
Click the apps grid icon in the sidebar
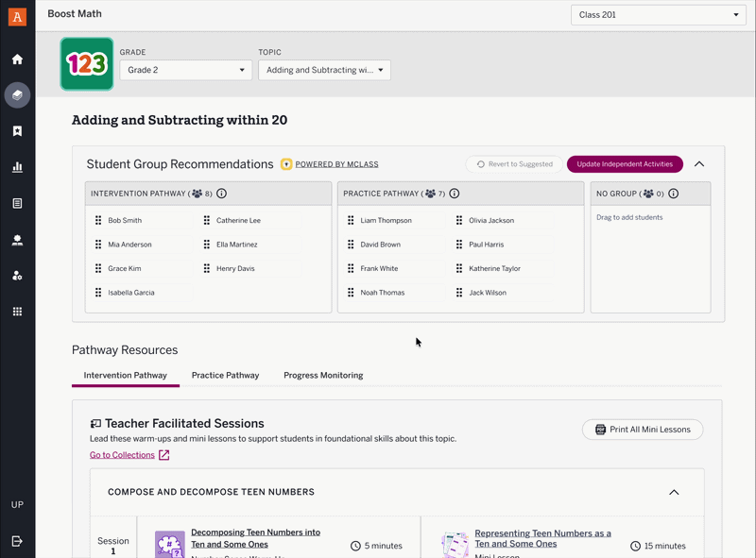(17, 312)
